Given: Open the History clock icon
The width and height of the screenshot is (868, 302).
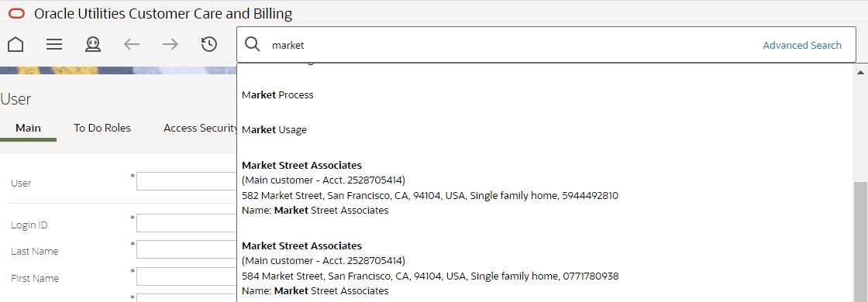Looking at the screenshot, I should tap(208, 44).
